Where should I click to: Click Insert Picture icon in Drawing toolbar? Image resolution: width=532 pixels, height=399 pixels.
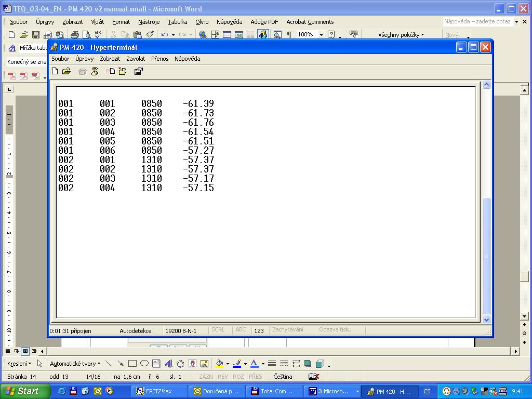coord(204,364)
